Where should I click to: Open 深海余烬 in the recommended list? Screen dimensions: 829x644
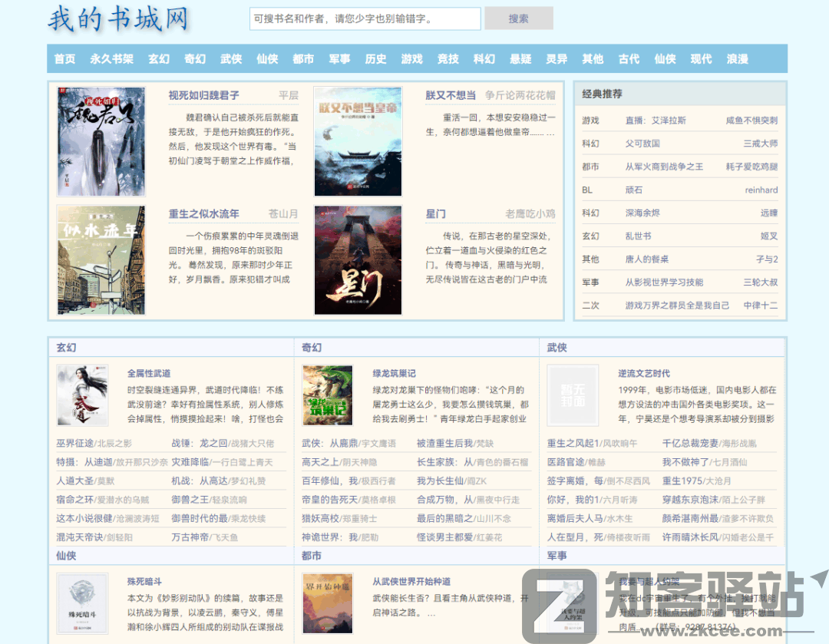tap(642, 213)
